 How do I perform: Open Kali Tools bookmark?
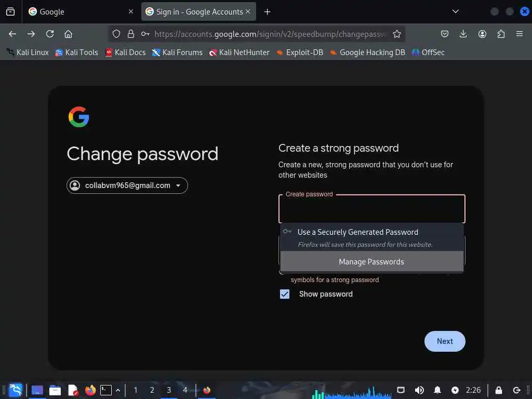click(x=77, y=52)
